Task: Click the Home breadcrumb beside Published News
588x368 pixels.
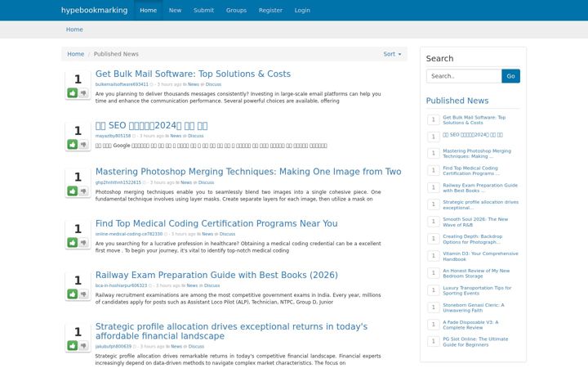Action: pyautogui.click(x=75, y=54)
